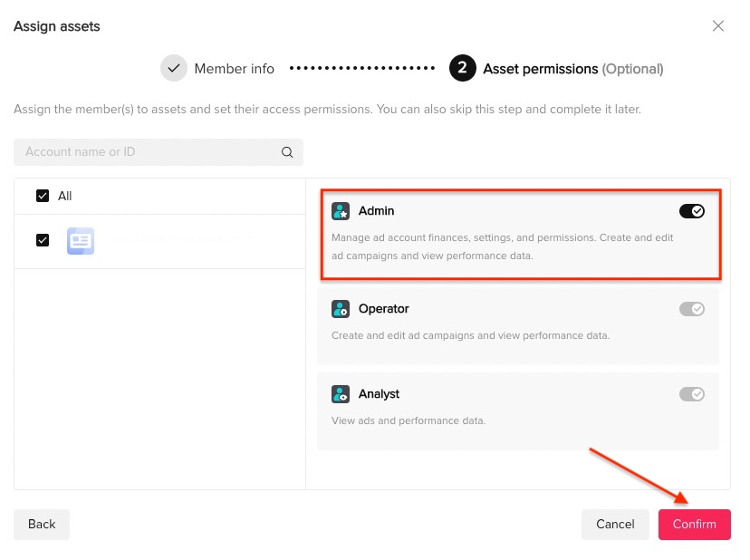This screenshot has width=750, height=560.
Task: Click the search magnifier icon
Action: click(x=287, y=152)
